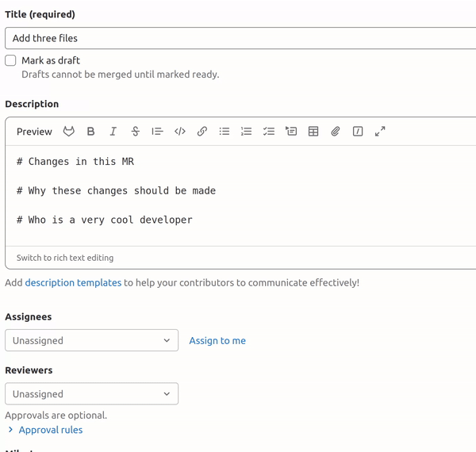Insert bullet list icon
Screen dimensions: 476x452
coord(225,132)
